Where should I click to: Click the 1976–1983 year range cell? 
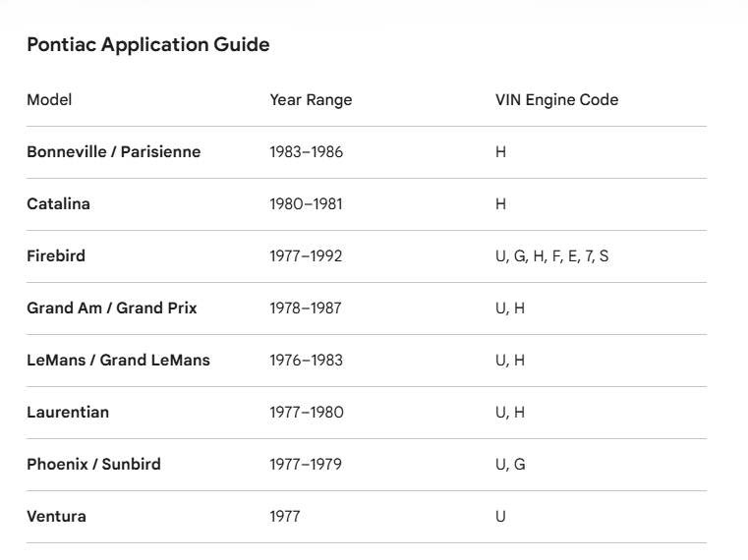pyautogui.click(x=306, y=360)
